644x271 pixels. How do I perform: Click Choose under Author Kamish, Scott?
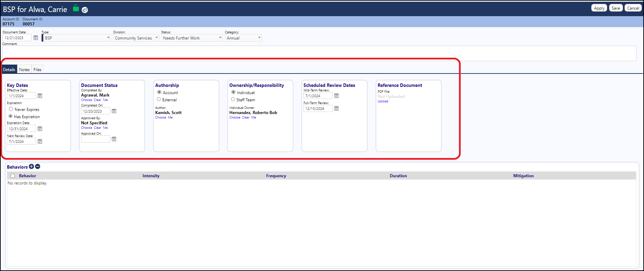(x=161, y=117)
